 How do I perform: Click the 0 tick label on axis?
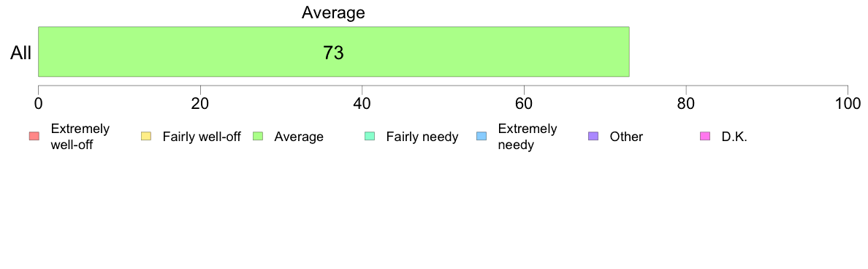point(38,104)
